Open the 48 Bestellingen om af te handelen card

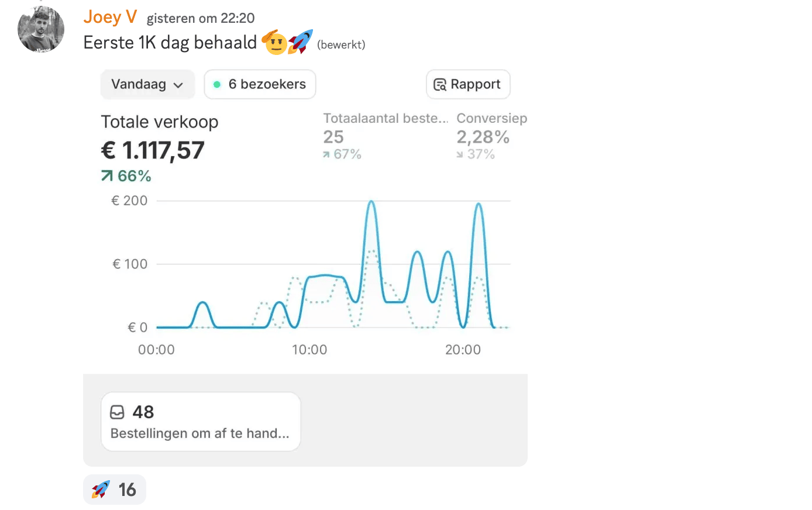pyautogui.click(x=201, y=421)
